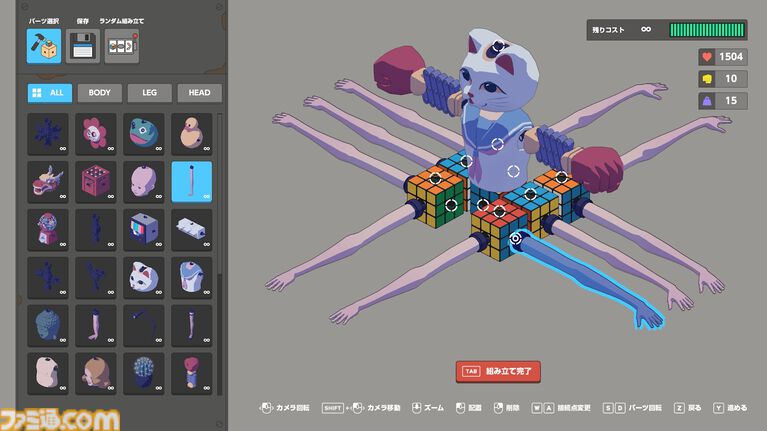767x431 pixels.
Task: Click the 1504 health value
Action: pos(731,57)
